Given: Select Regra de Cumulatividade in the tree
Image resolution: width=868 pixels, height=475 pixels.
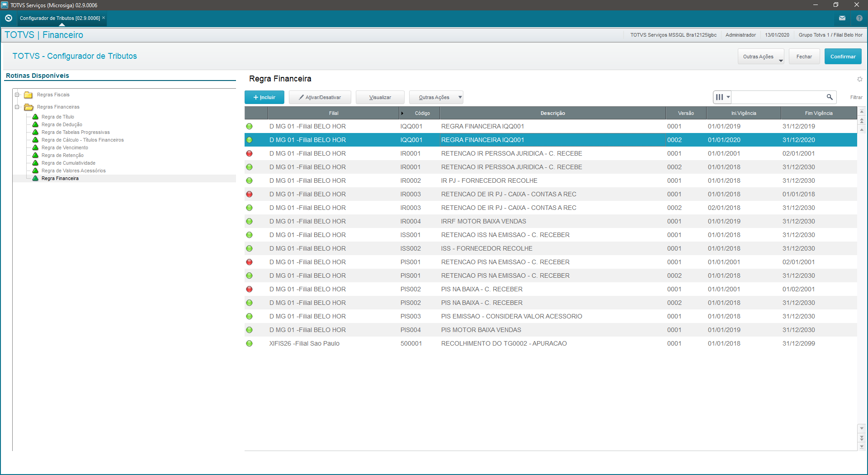Looking at the screenshot, I should pyautogui.click(x=68, y=163).
